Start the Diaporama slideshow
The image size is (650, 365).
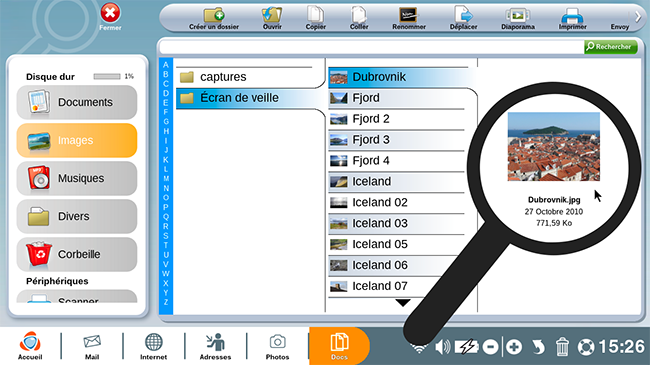pyautogui.click(x=518, y=18)
